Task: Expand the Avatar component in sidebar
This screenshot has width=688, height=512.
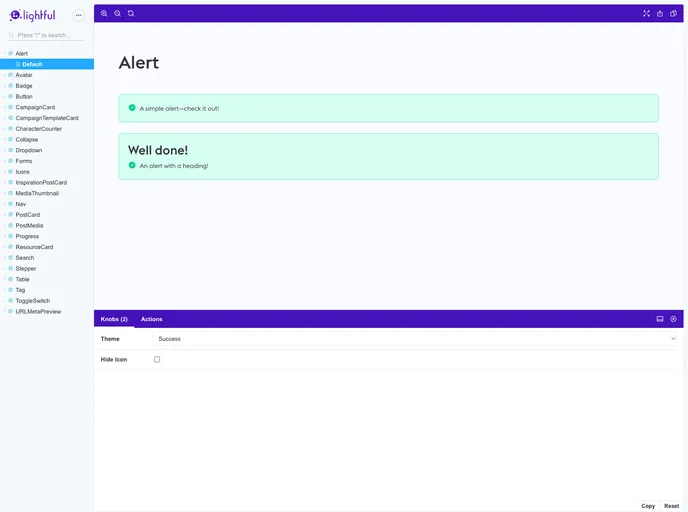Action: [24, 75]
